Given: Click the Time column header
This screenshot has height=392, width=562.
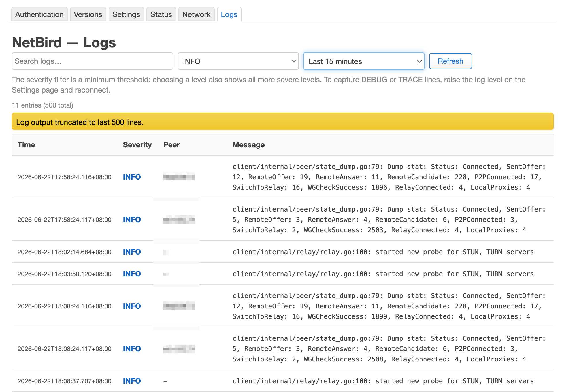Looking at the screenshot, I should click(x=26, y=145).
